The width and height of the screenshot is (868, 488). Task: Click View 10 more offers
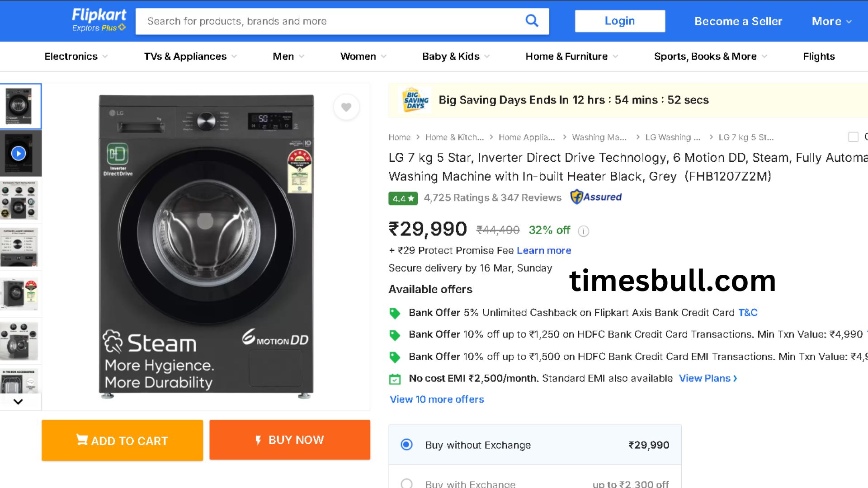(x=437, y=399)
